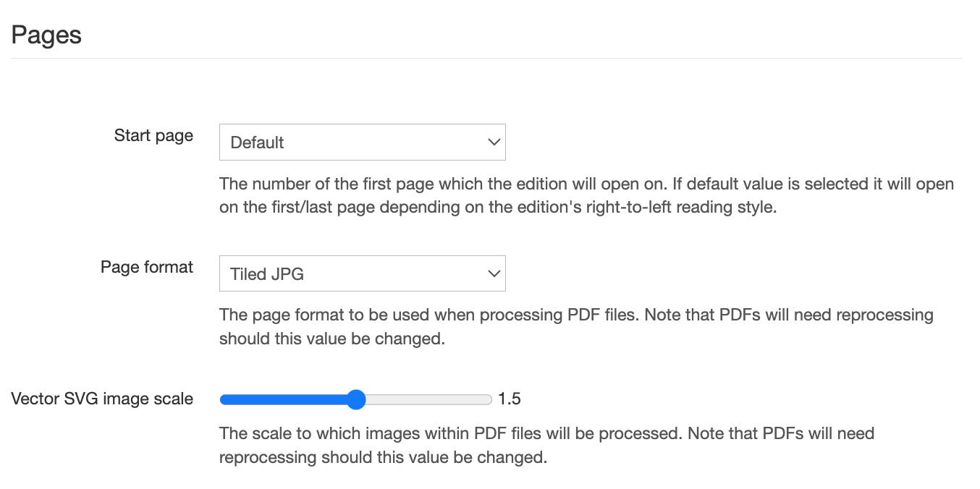Click the divider line below Pages heading

coord(486,59)
